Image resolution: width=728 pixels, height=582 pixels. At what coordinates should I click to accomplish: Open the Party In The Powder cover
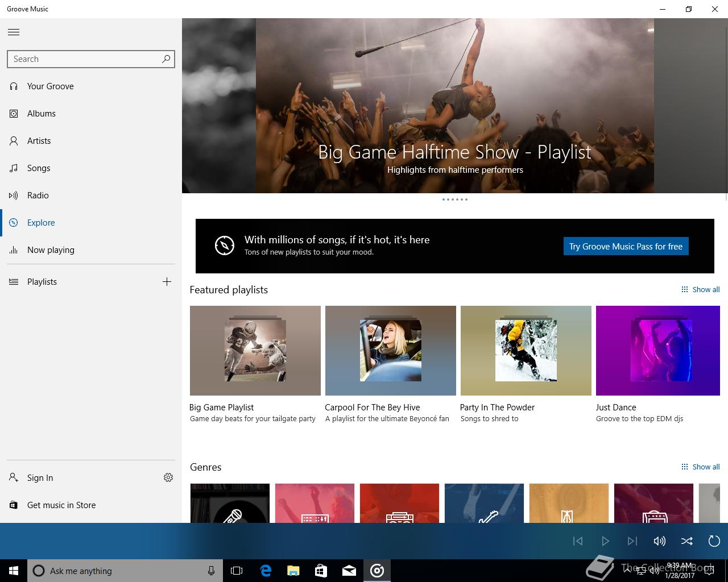526,351
